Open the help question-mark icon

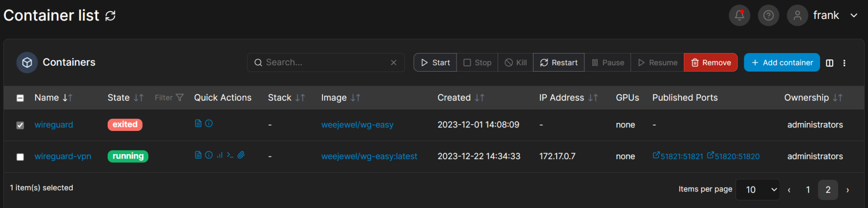[768, 15]
